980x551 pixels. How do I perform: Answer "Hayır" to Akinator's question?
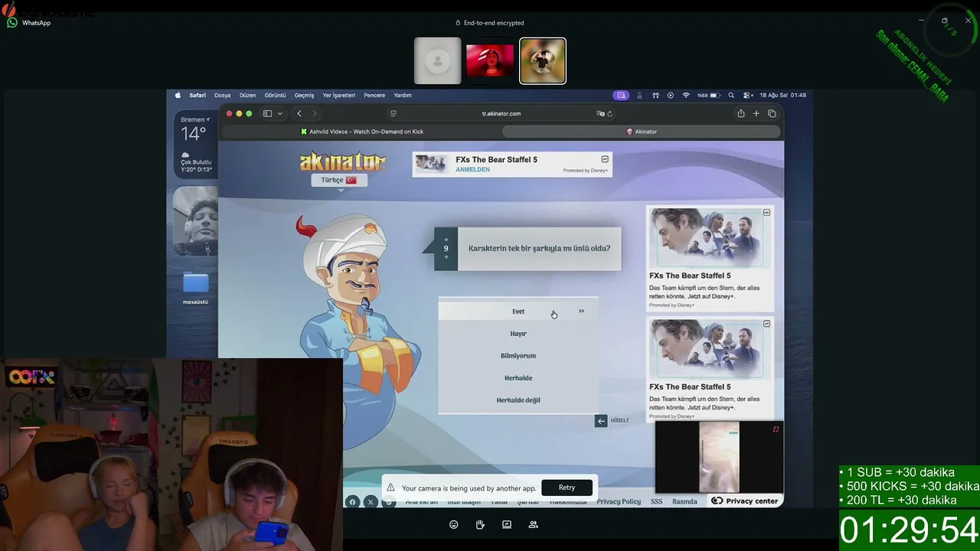tap(518, 334)
